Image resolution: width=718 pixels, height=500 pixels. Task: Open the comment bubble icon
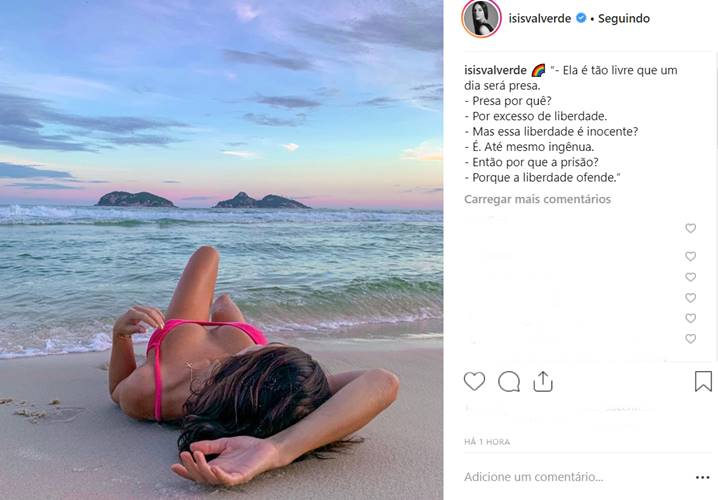coord(509,381)
